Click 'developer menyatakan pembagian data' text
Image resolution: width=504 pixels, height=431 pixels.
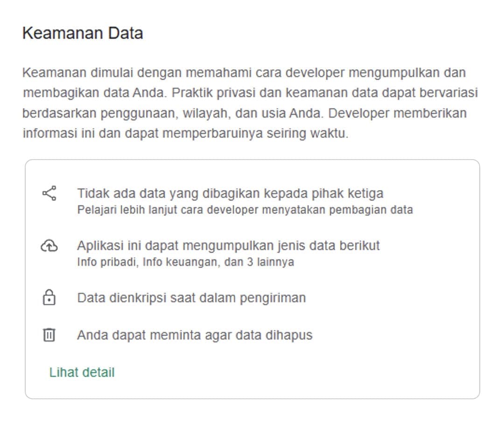pos(310,210)
